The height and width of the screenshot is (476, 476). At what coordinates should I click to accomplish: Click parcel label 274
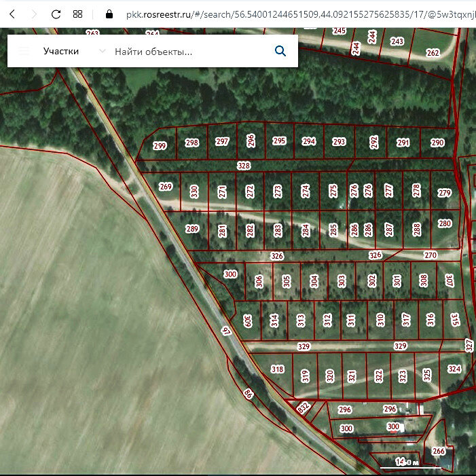click(x=306, y=191)
